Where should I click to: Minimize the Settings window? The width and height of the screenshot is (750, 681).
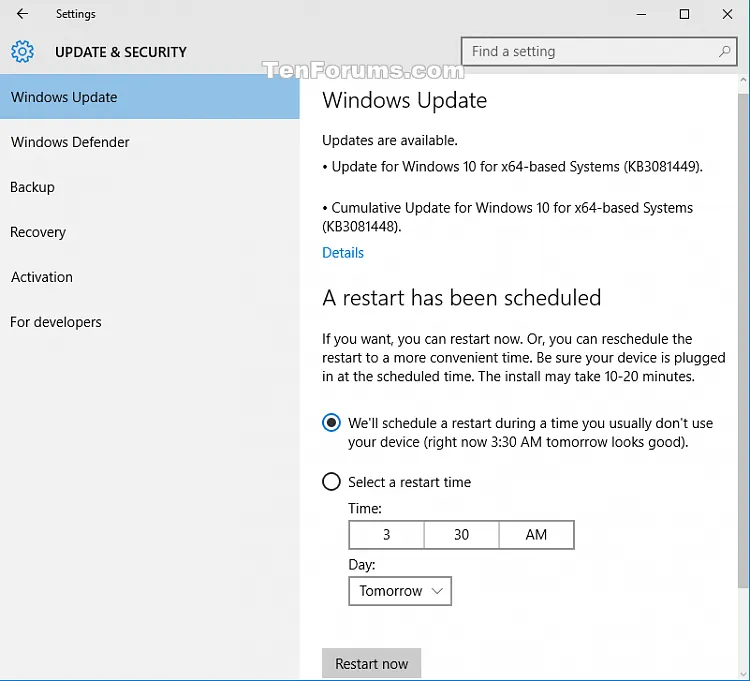641,14
